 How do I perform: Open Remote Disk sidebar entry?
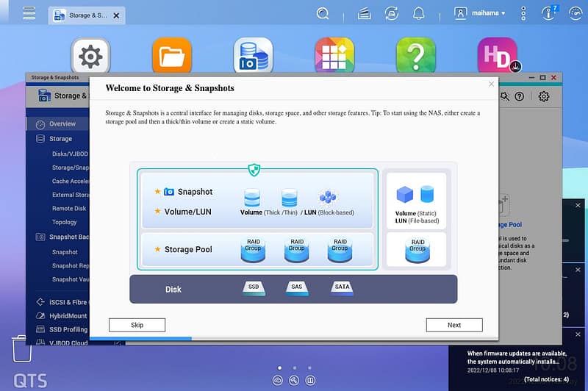pos(69,209)
